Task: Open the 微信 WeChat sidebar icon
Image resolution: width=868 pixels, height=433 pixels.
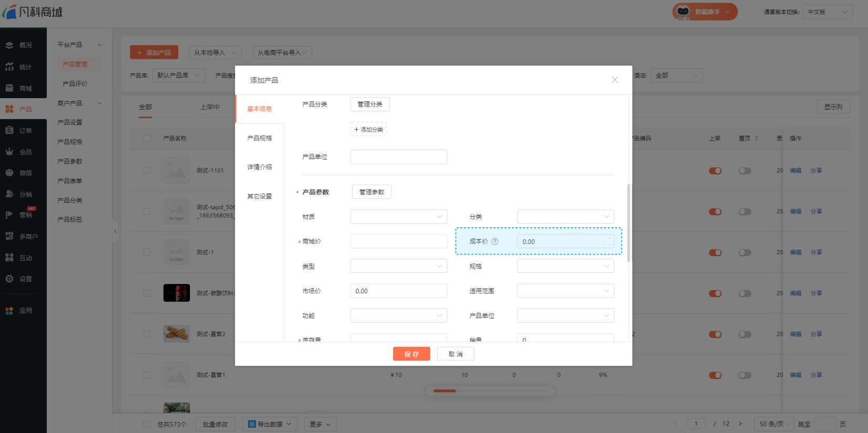Action: tap(9, 173)
